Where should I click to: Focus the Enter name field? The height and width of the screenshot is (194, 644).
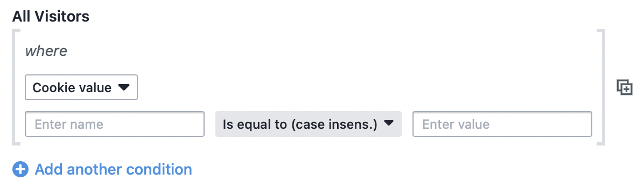click(x=115, y=124)
